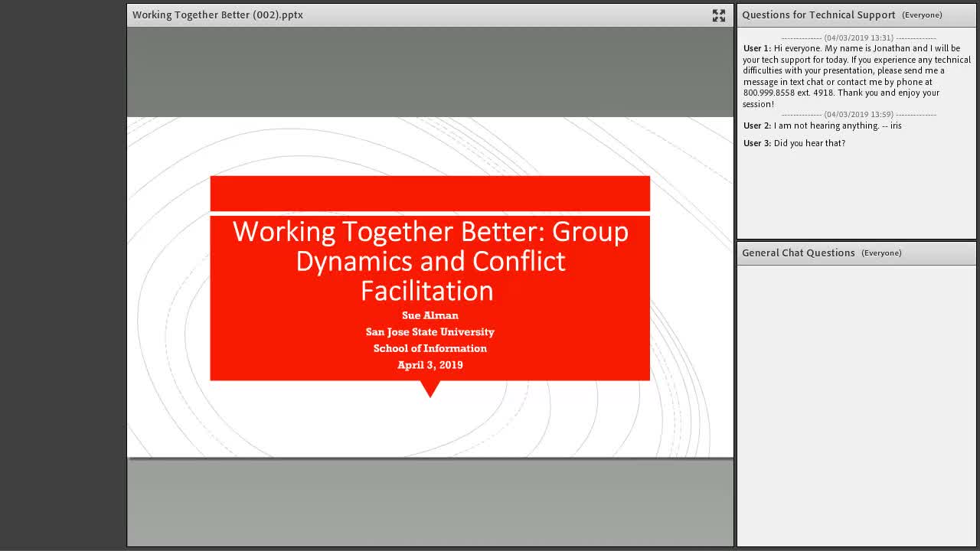The height and width of the screenshot is (551, 980).
Task: Click the presenter name 'Sue Alman'
Action: (430, 315)
